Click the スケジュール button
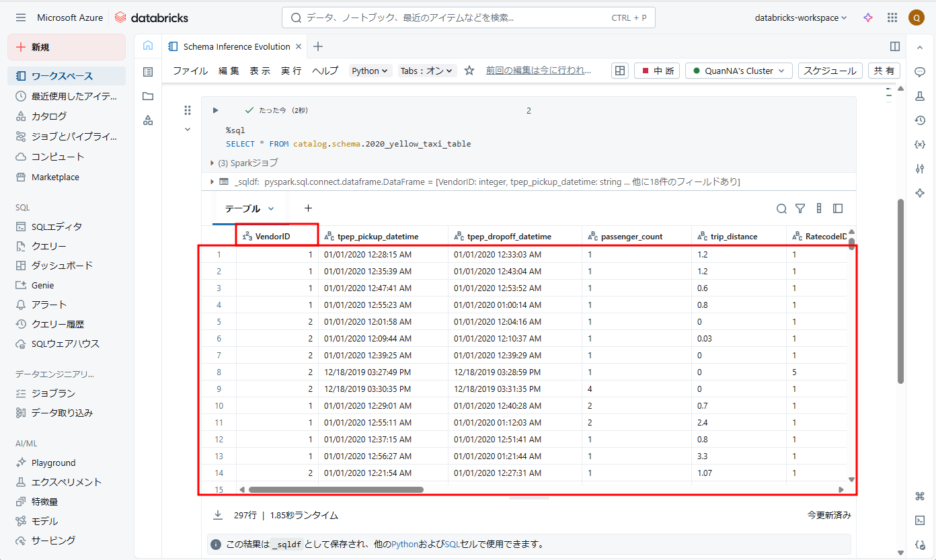The height and width of the screenshot is (560, 936). pos(830,71)
